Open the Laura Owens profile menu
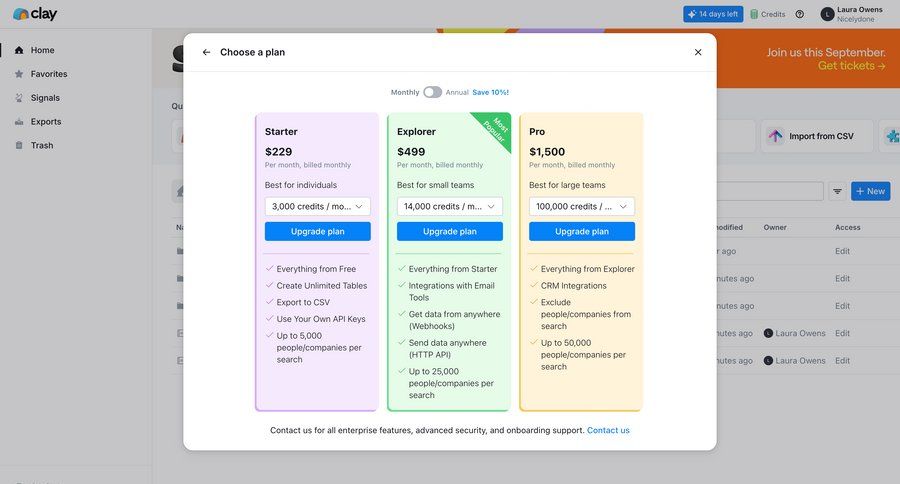 pyautogui.click(x=852, y=14)
